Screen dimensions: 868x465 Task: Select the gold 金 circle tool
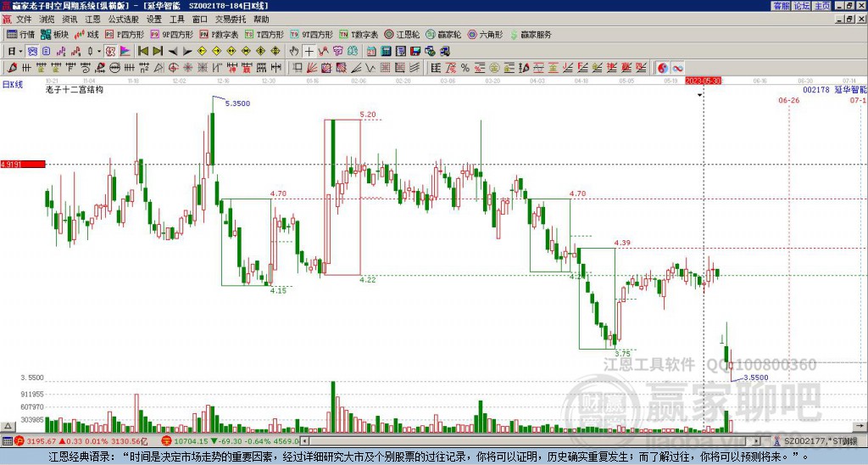[494, 68]
